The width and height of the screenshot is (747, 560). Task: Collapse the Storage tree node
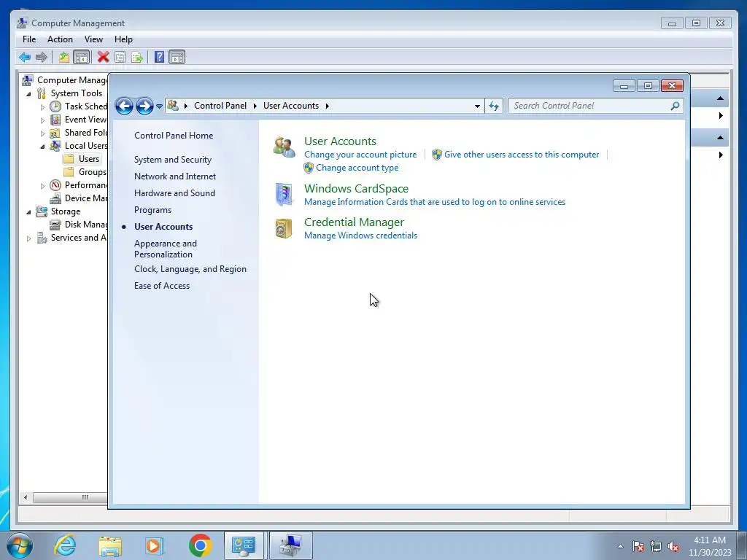(28, 212)
